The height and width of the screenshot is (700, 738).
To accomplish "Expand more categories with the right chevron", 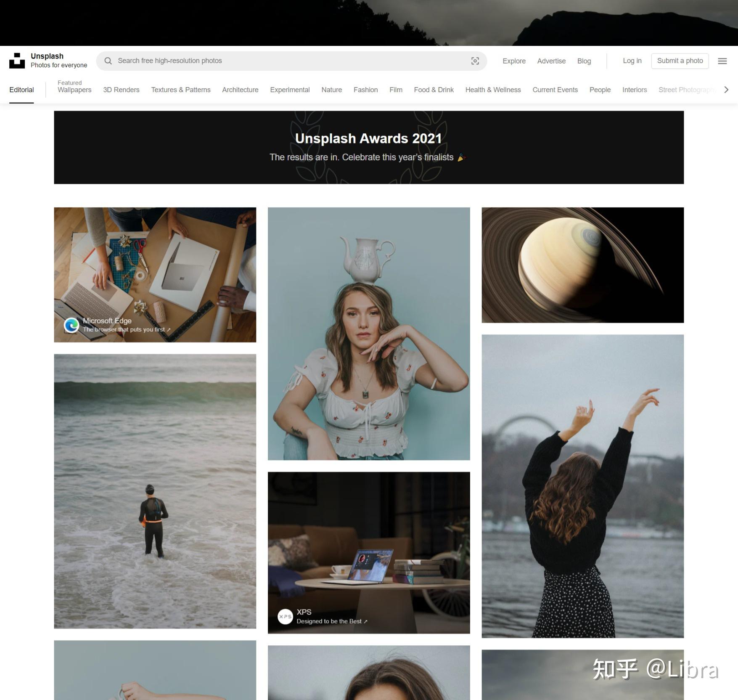I will click(x=726, y=90).
